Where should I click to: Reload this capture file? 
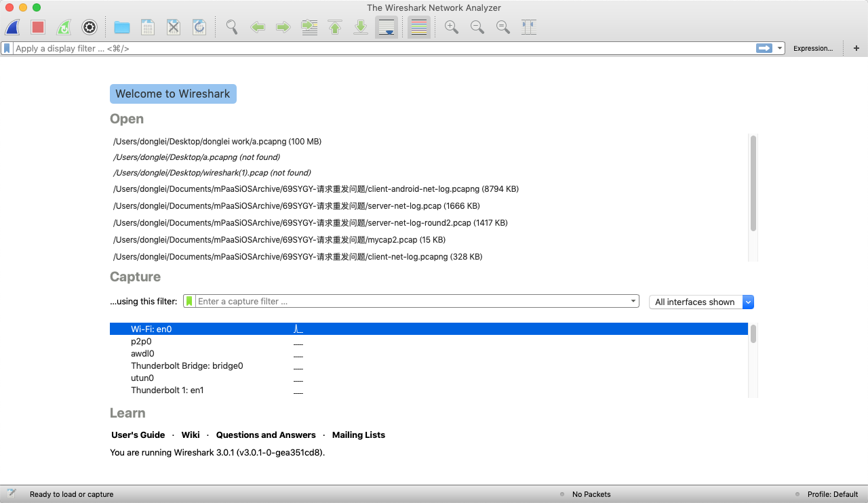click(199, 27)
